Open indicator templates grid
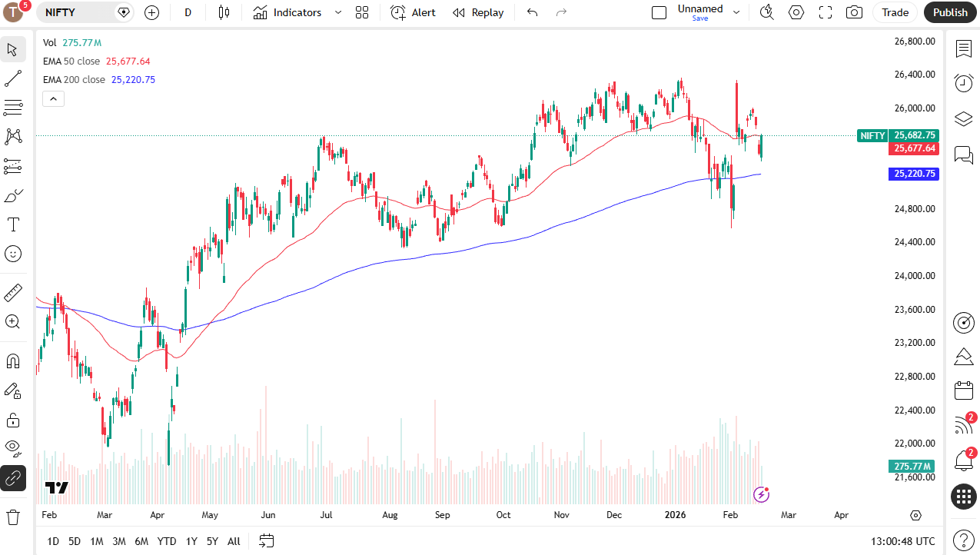The image size is (980, 555). point(362,12)
